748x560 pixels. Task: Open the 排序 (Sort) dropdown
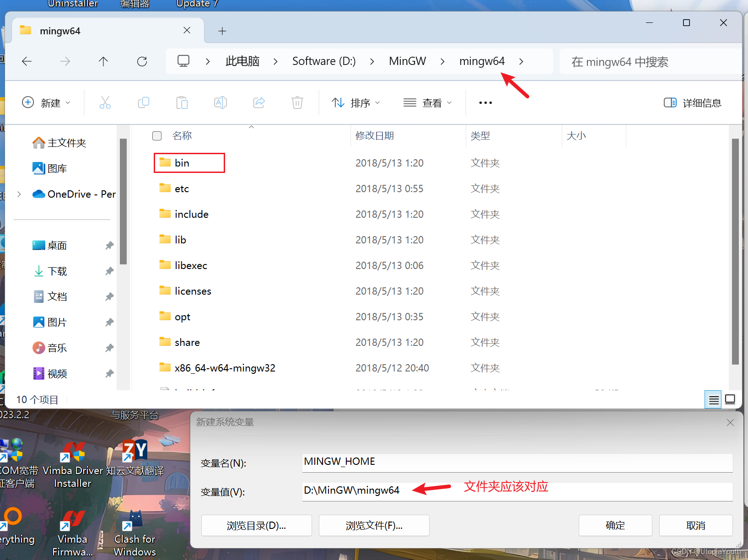(356, 103)
